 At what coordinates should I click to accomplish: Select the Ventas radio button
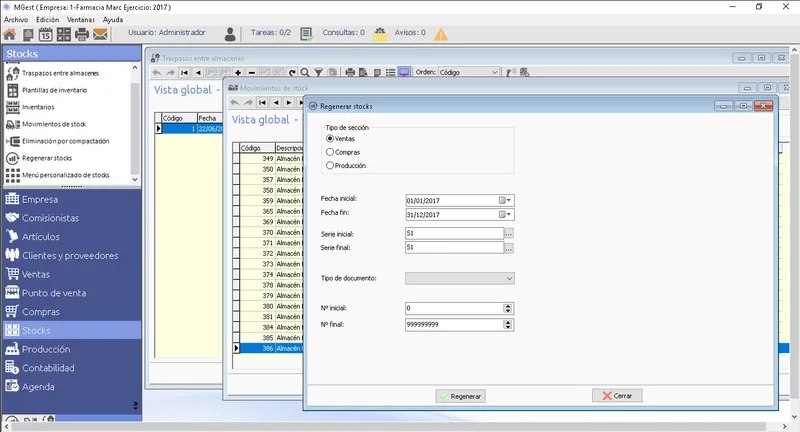(x=330, y=138)
